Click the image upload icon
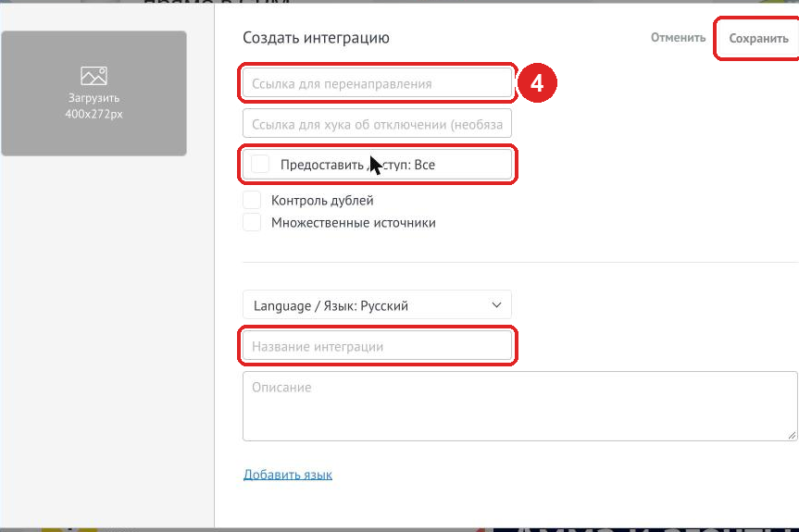799x532 pixels. coord(94,75)
